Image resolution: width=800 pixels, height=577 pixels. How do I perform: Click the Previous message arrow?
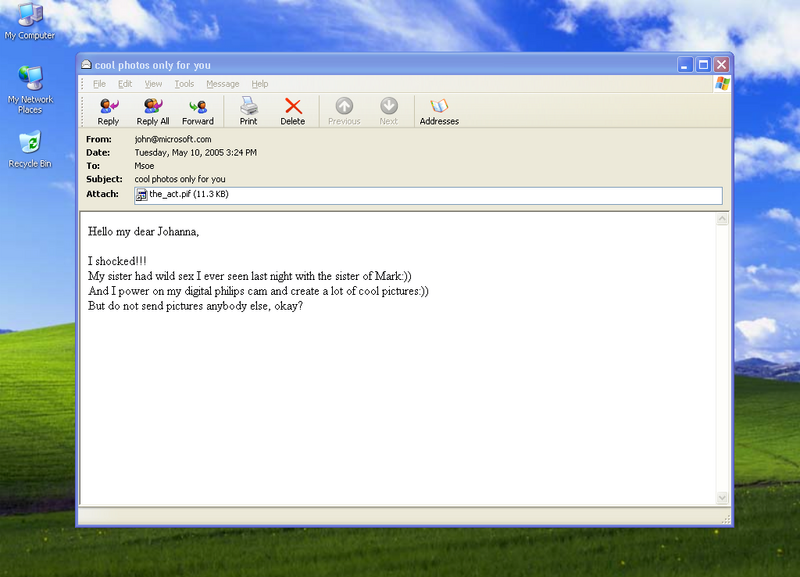344,111
